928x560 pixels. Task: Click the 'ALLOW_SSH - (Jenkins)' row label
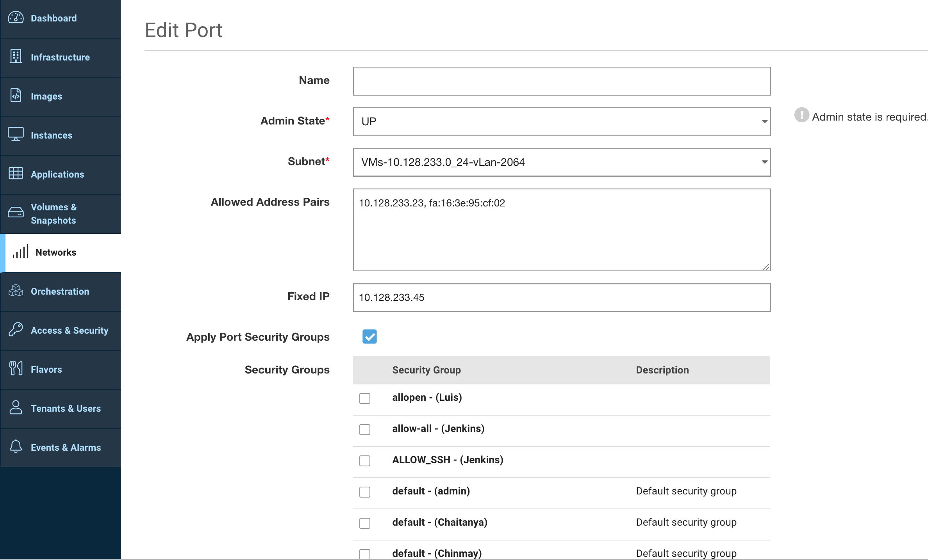(x=448, y=460)
